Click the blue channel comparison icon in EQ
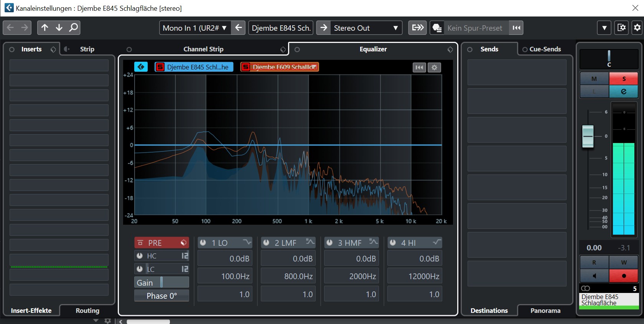Image resolution: width=644 pixels, height=324 pixels. point(141,67)
